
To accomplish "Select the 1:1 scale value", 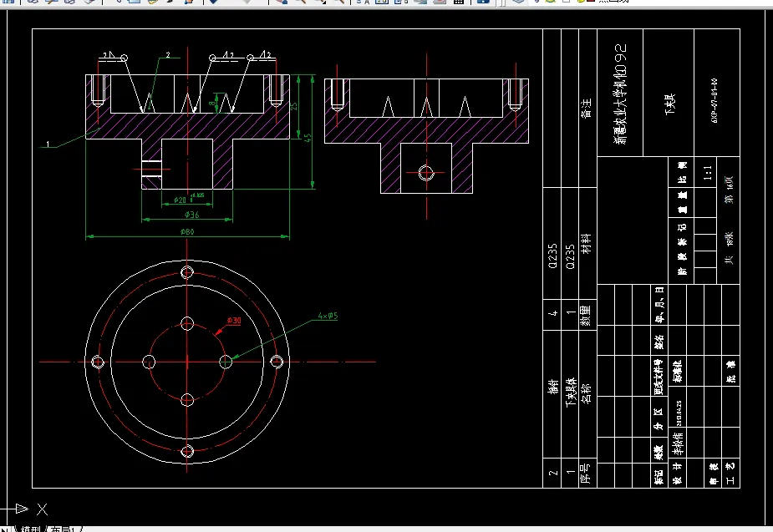I will click(x=708, y=173).
